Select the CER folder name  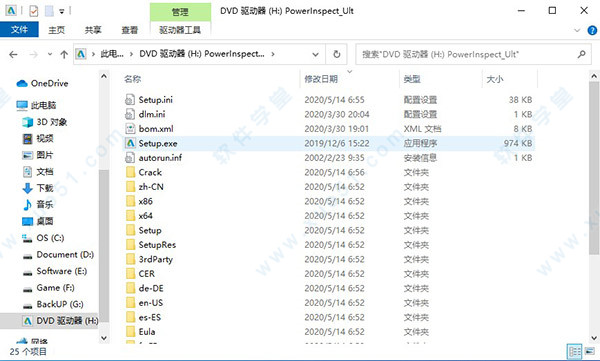(147, 274)
